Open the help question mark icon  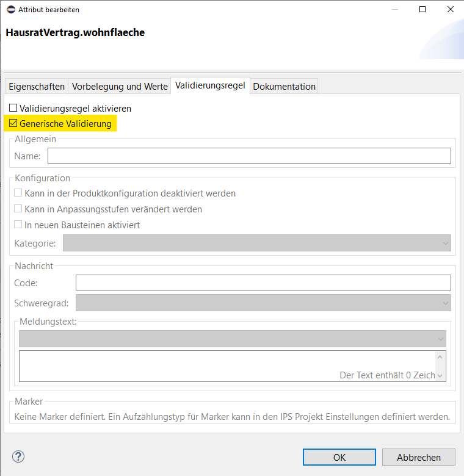tap(18, 456)
